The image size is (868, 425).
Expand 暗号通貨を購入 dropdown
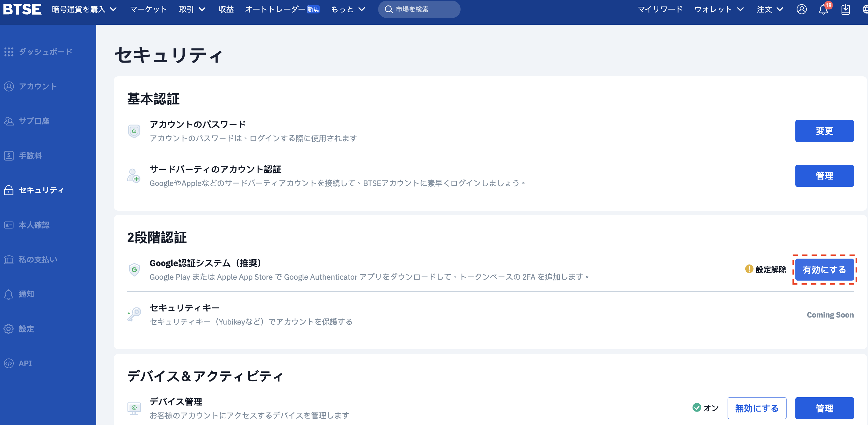click(84, 9)
